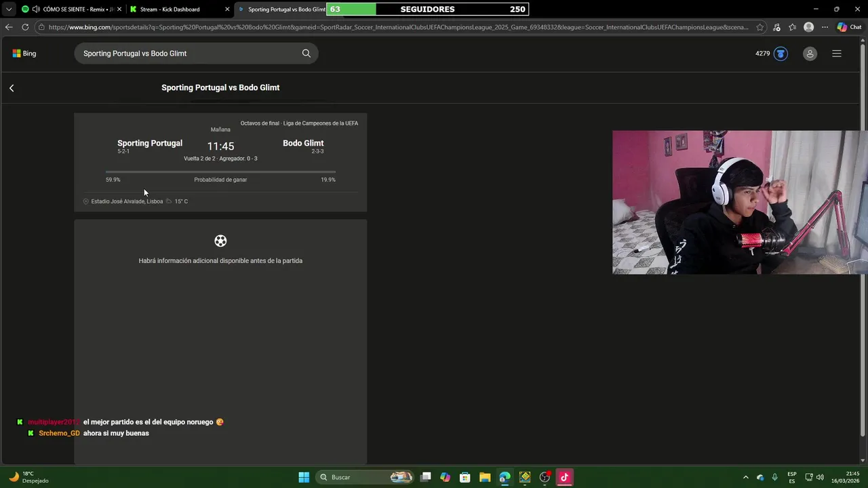Open Task View on the taskbar
The height and width of the screenshot is (488, 868).
tap(425, 477)
